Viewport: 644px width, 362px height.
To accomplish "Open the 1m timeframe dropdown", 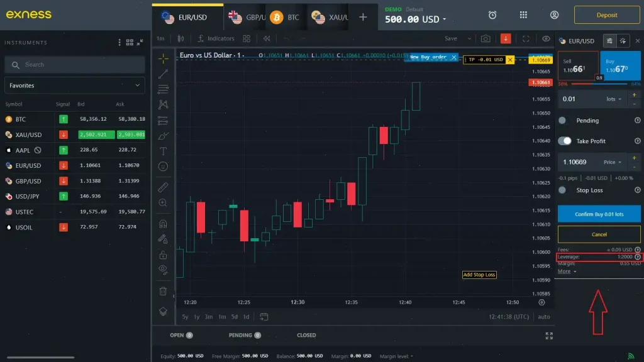I will pyautogui.click(x=161, y=38).
